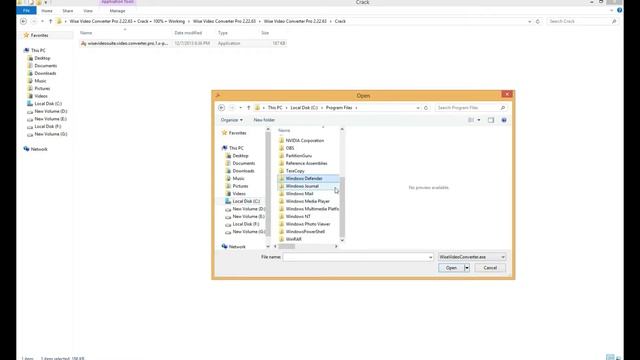Toggle the preview pane in Open dialog
640x360 pixels.
point(491,120)
